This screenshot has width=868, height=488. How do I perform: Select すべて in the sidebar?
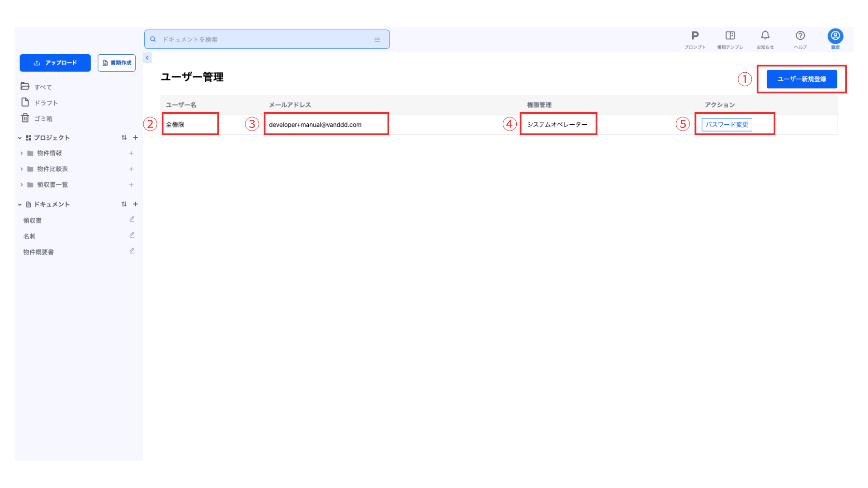[42, 87]
